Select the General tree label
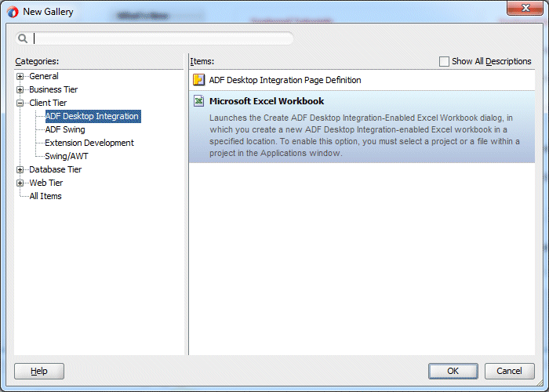Screen dimensions: 549x392 (x=44, y=76)
